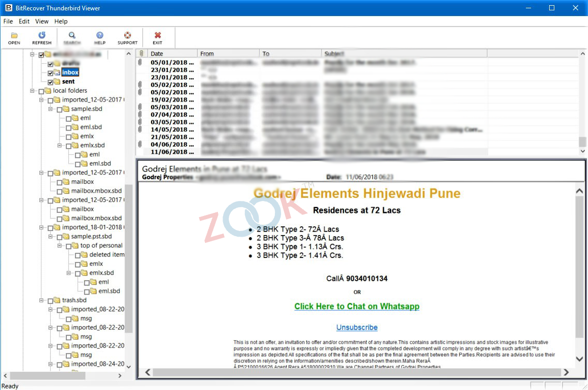The width and height of the screenshot is (588, 390).
Task: Click the Support lifebuoy icon
Action: coord(127,35)
